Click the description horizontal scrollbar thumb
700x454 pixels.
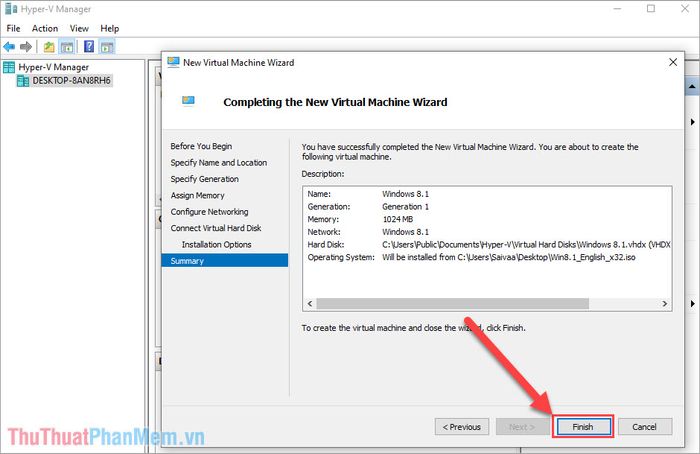coord(452,304)
